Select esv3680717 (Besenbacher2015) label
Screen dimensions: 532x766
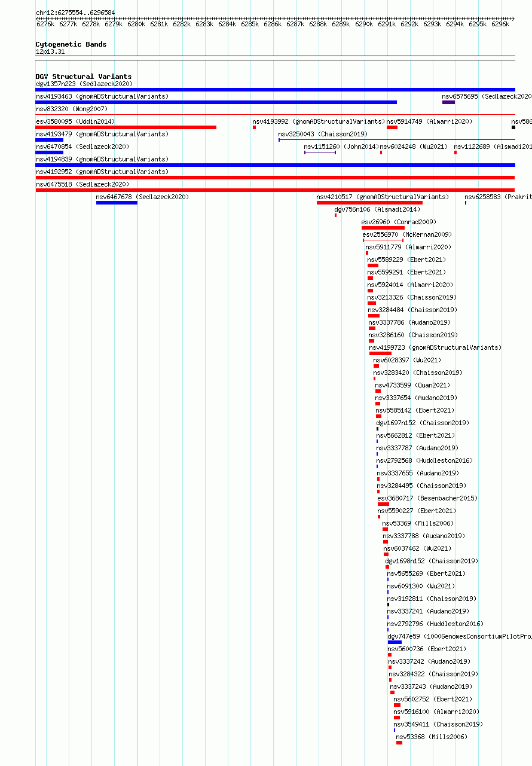click(x=427, y=498)
